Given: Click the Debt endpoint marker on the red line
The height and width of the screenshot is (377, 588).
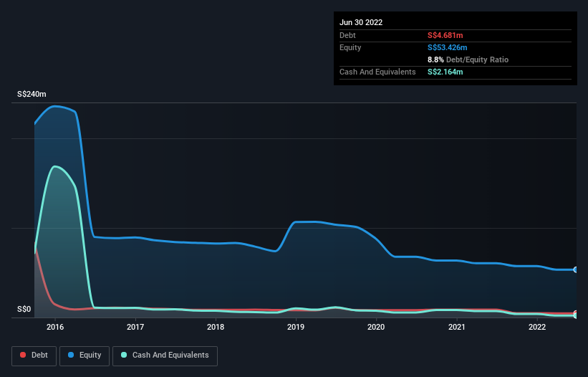Looking at the screenshot, I should tap(576, 313).
